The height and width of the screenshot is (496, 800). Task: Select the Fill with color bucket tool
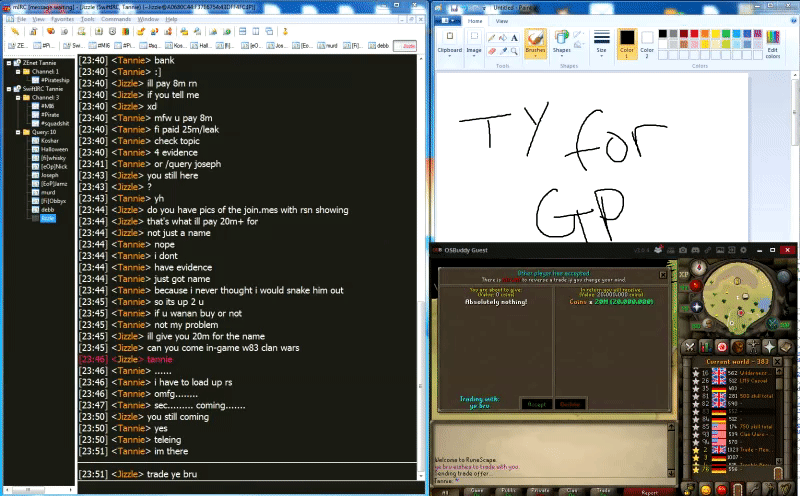point(503,38)
